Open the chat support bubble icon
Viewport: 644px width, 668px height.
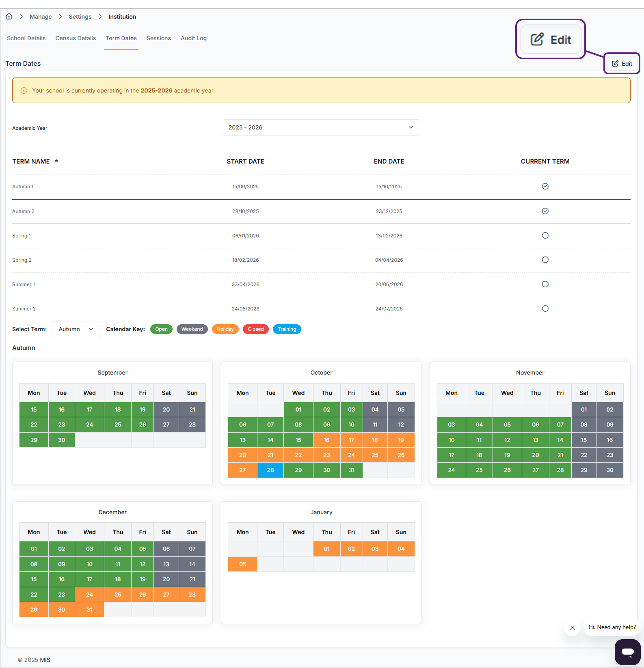[x=627, y=652]
